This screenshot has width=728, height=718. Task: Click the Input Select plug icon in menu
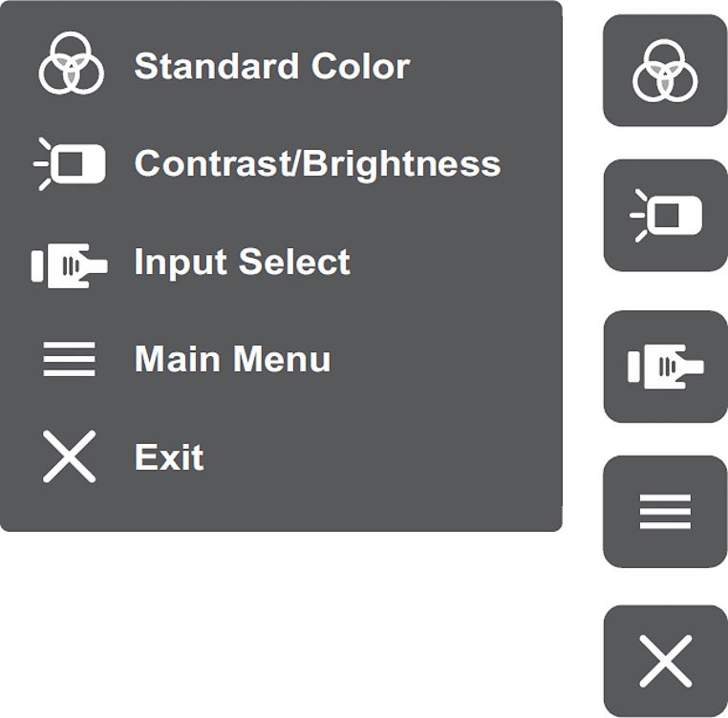[x=70, y=264]
